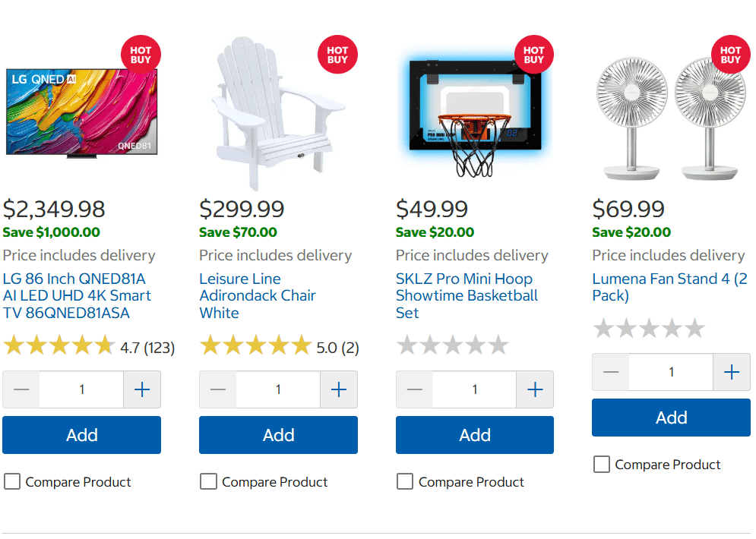The height and width of the screenshot is (539, 756).
Task: Add LG 86 Inch TV to cart
Action: point(81,435)
